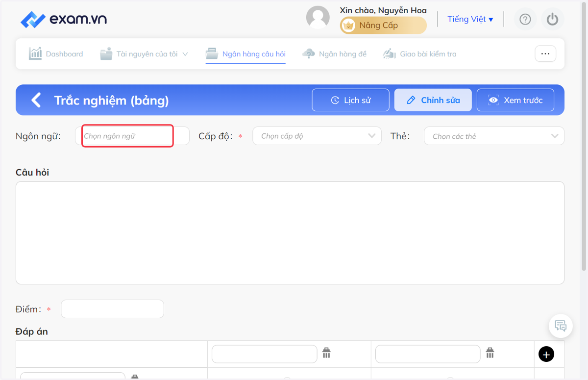
Task: Click the Nâng Cấp upgrade button
Action: tap(383, 25)
